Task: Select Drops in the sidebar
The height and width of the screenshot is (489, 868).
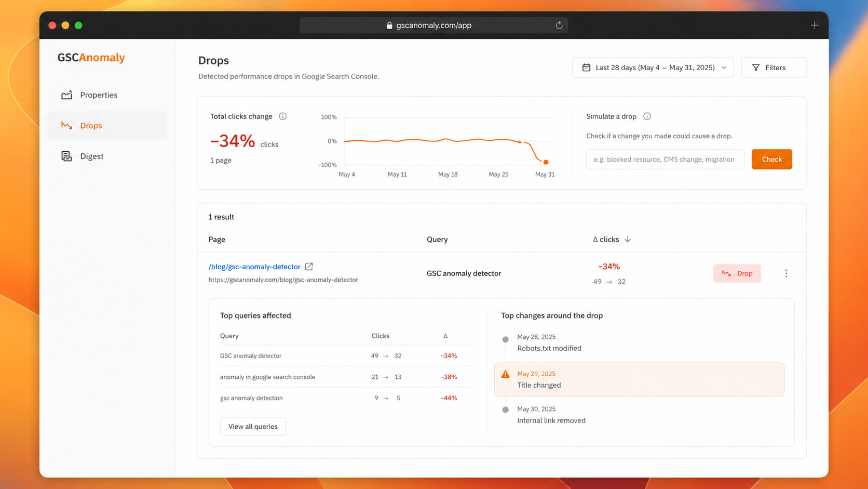Action: [107, 126]
